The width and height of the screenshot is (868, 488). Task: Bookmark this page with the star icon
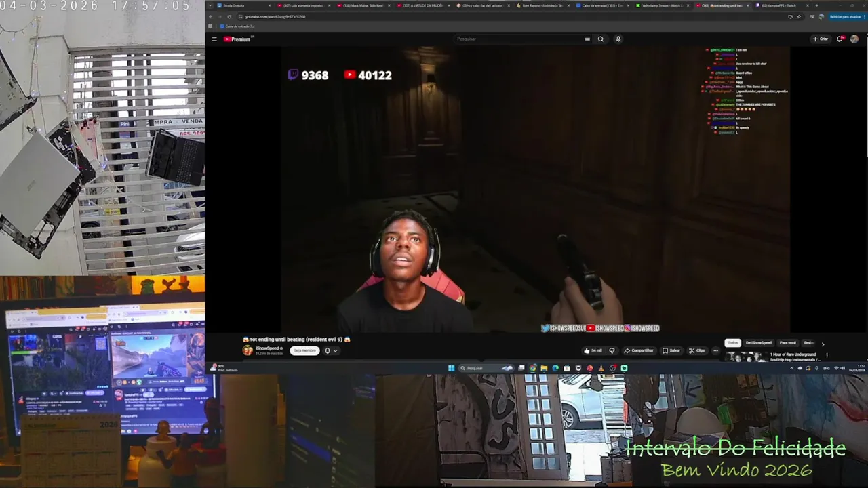pyautogui.click(x=799, y=16)
